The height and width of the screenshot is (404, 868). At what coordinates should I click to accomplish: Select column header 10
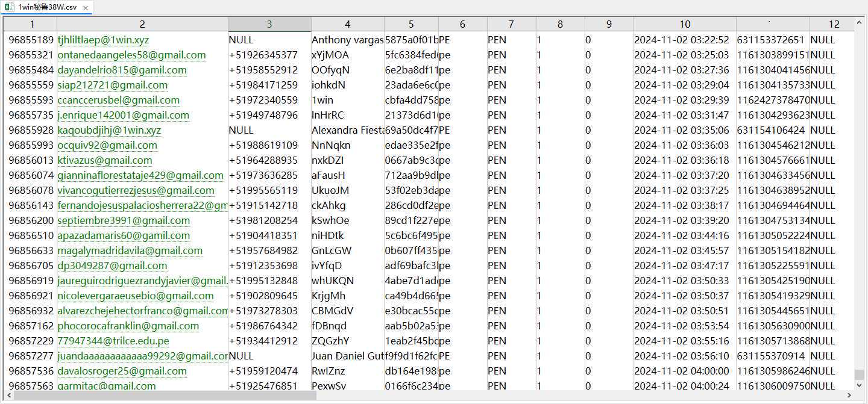(685, 24)
